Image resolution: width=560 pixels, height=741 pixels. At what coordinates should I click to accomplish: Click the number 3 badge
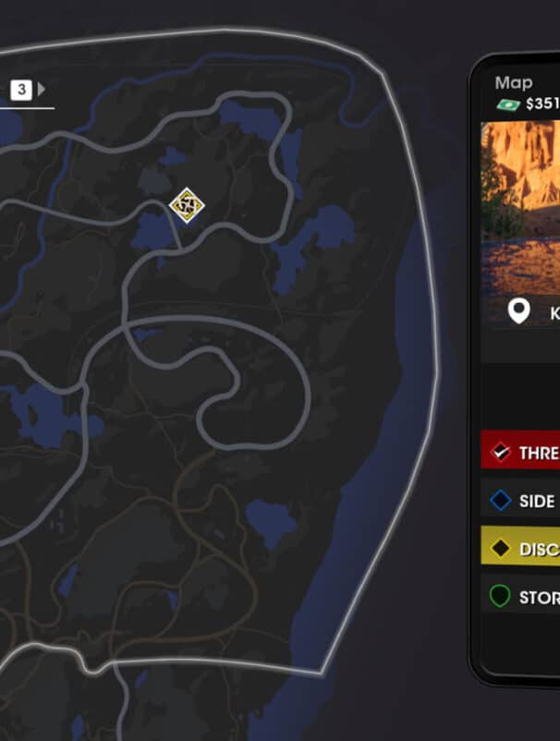pyautogui.click(x=21, y=90)
